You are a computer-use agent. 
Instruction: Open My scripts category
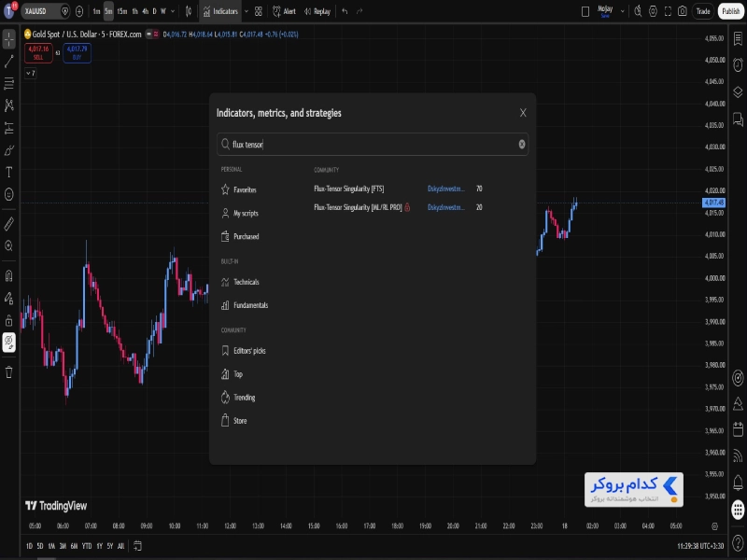point(240,214)
